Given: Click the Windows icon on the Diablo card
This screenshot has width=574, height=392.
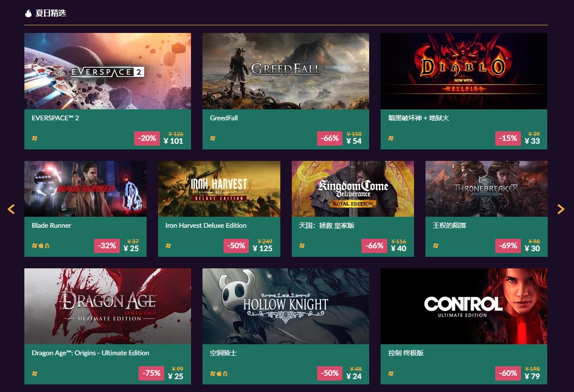Looking at the screenshot, I should [x=391, y=138].
